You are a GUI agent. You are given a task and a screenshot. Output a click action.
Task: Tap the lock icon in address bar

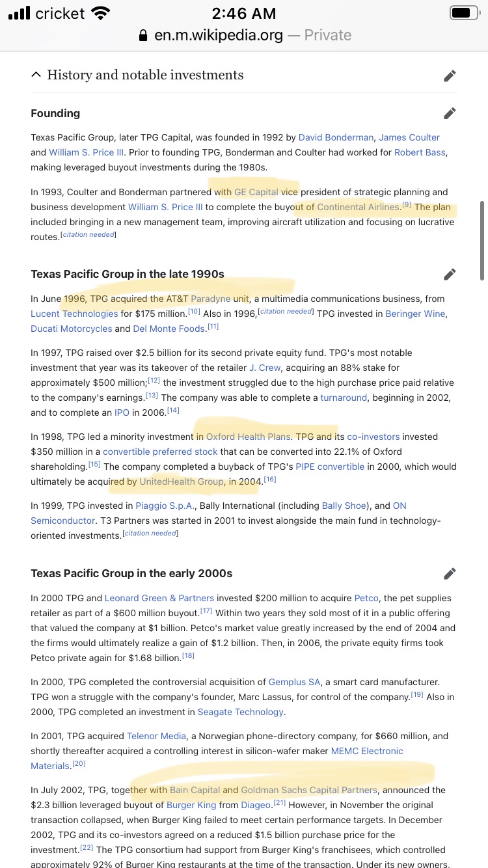pos(143,35)
